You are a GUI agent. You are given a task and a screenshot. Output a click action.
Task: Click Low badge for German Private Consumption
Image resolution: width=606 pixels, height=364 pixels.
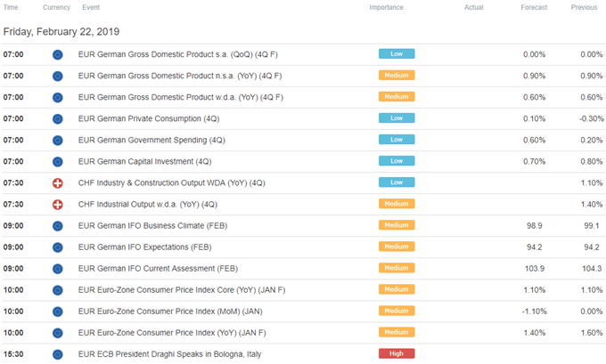397,118
